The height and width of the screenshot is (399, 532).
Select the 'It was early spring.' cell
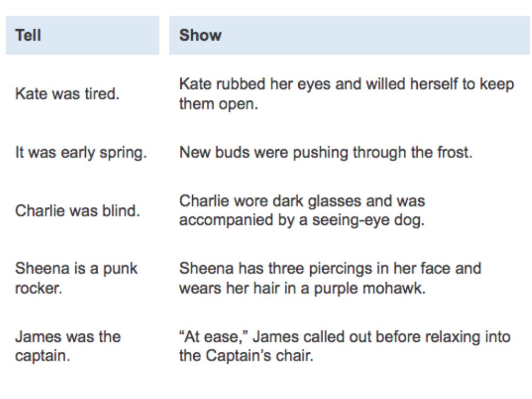click(x=78, y=154)
